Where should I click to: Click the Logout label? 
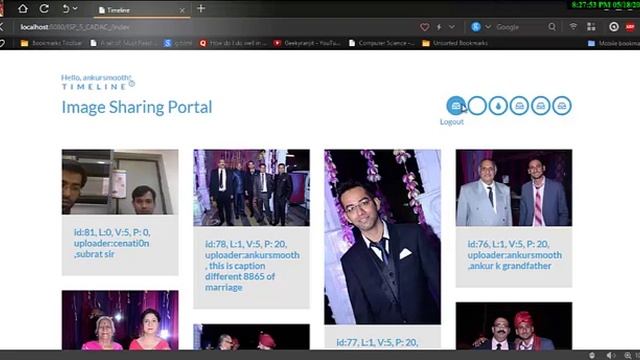[x=451, y=122]
